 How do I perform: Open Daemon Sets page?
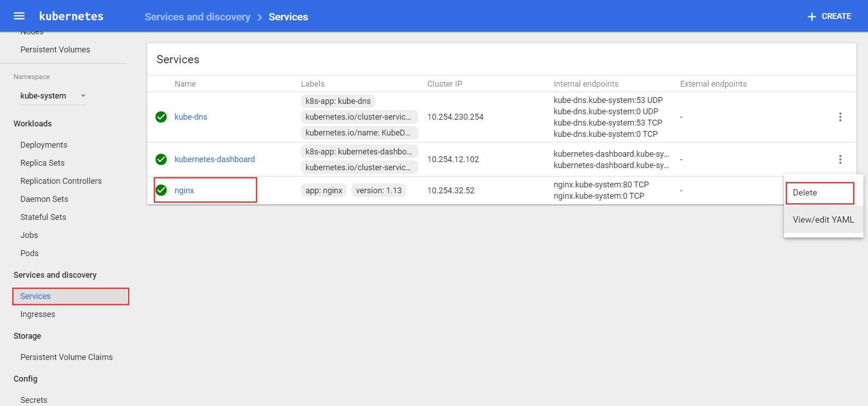click(x=44, y=199)
